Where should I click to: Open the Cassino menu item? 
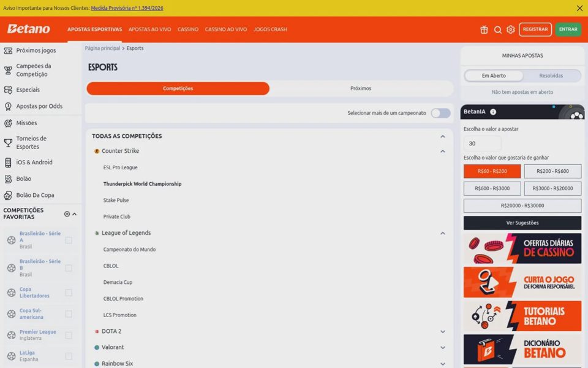coord(188,29)
